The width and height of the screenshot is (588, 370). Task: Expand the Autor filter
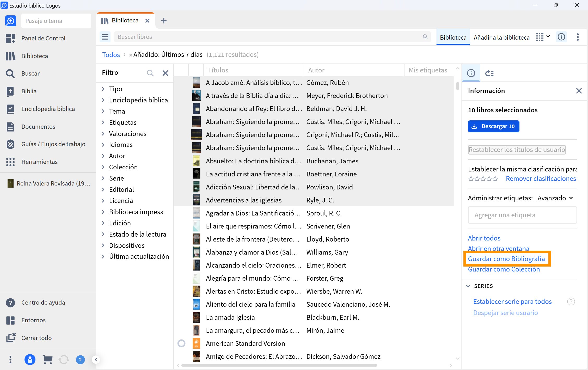coord(103,156)
